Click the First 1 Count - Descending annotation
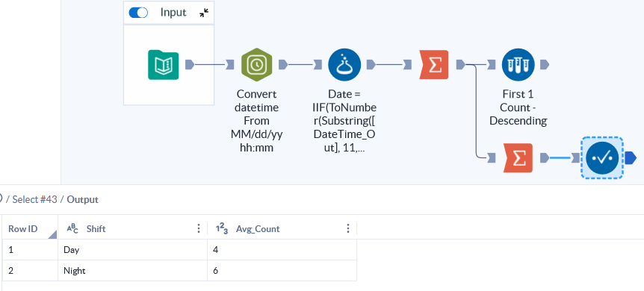 tap(518, 107)
